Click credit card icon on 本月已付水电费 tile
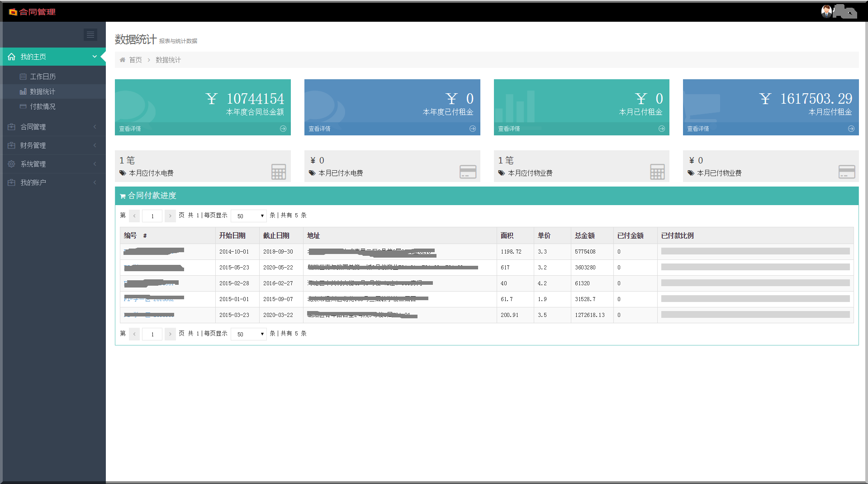868x484 pixels. 468,172
